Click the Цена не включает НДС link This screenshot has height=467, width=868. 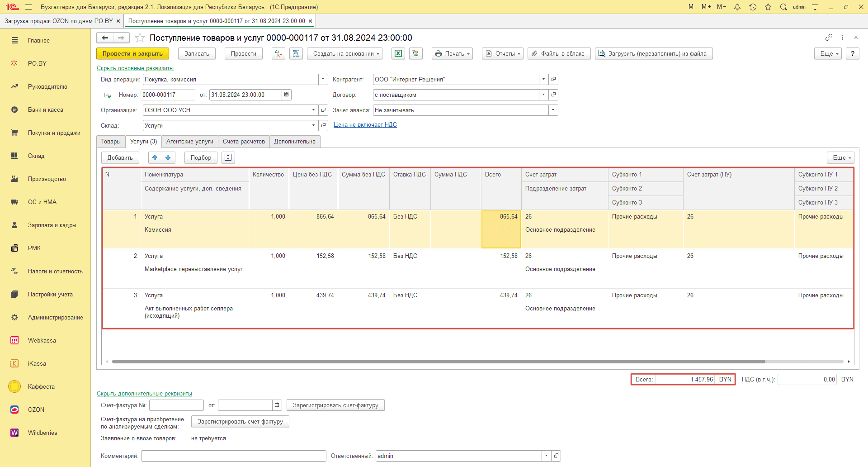[365, 125]
